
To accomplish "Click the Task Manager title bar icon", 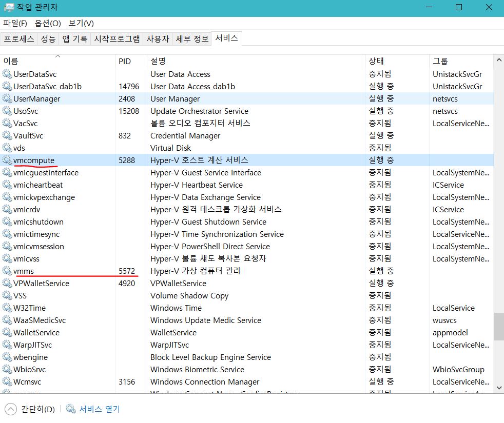I will point(9,7).
